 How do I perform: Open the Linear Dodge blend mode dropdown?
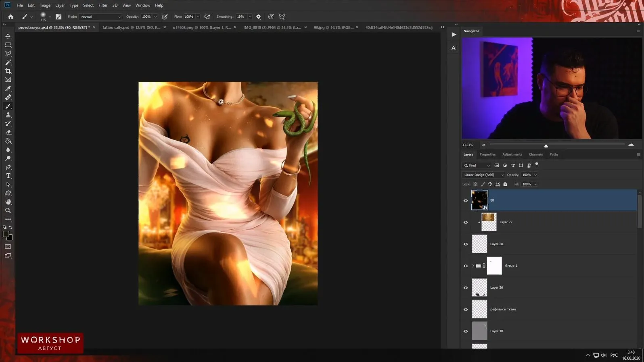pos(483,175)
